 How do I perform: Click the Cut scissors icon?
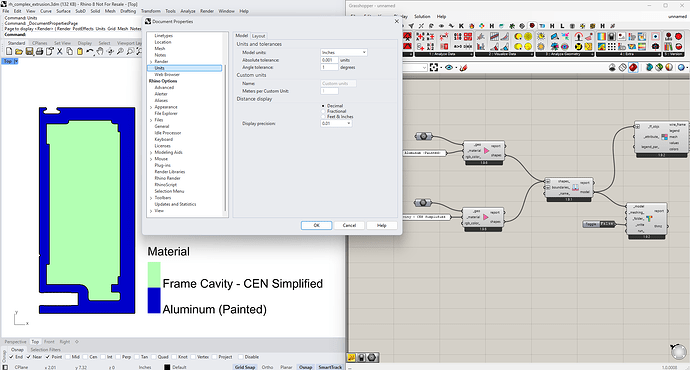[59, 51]
